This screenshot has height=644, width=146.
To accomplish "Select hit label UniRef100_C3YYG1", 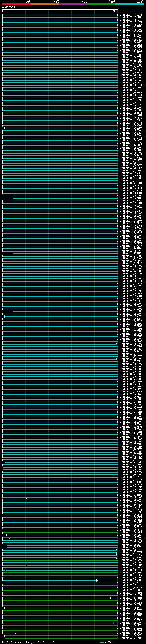I will pos(131,201).
